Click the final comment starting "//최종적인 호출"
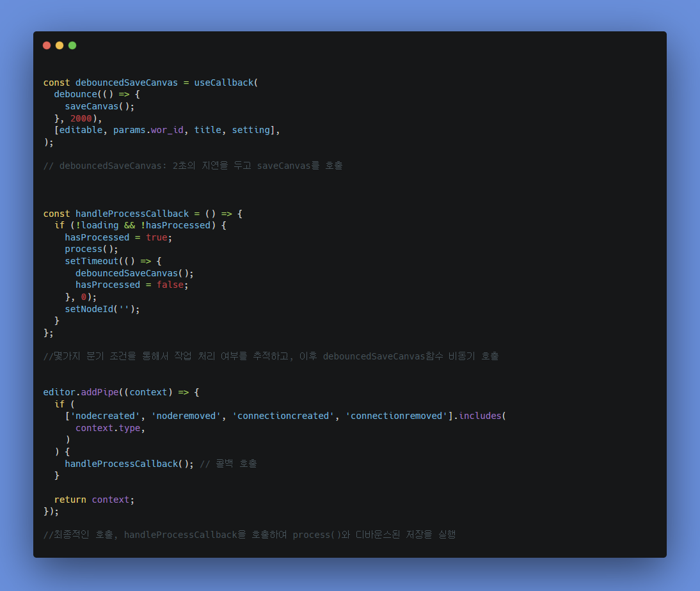 pyautogui.click(x=250, y=535)
